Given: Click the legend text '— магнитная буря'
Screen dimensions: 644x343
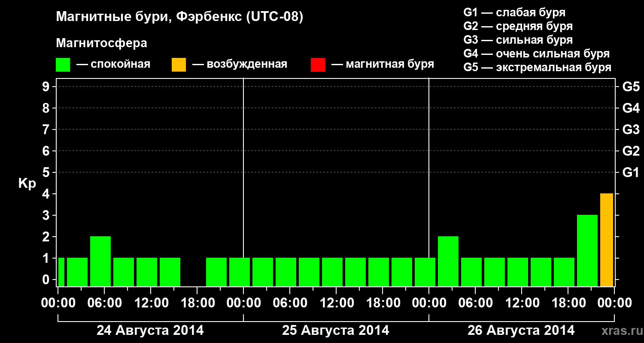Looking at the screenshot, I should [x=383, y=65].
